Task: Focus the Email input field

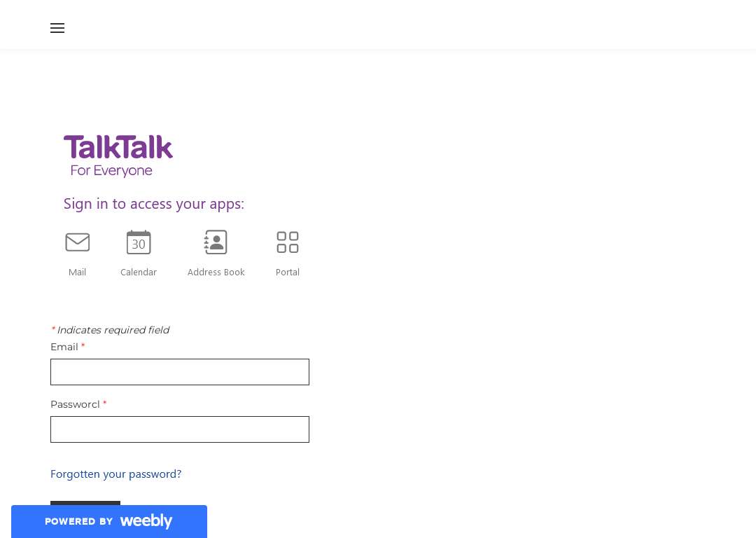Action: pyautogui.click(x=180, y=372)
